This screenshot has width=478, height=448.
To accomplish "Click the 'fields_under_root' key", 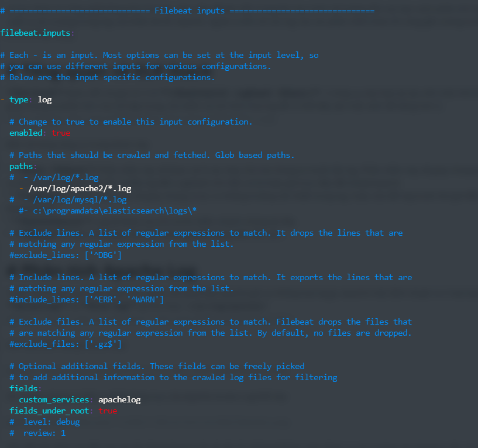I will pos(49,411).
